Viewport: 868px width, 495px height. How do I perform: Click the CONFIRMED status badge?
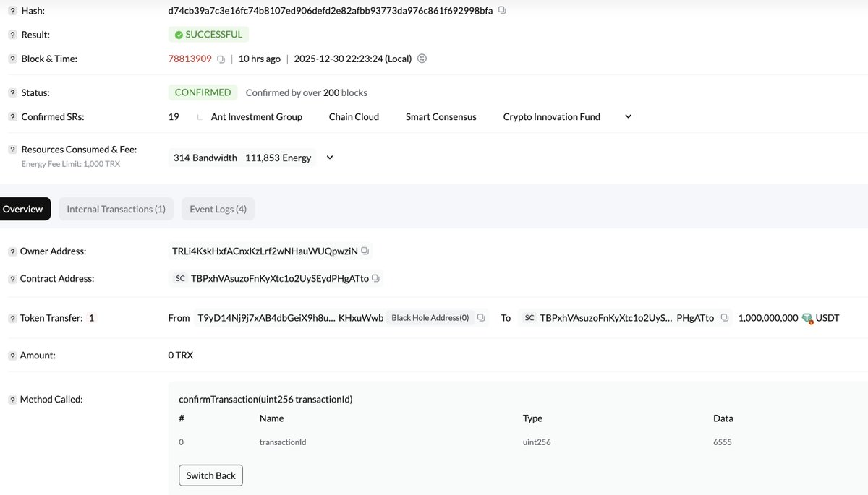[203, 92]
